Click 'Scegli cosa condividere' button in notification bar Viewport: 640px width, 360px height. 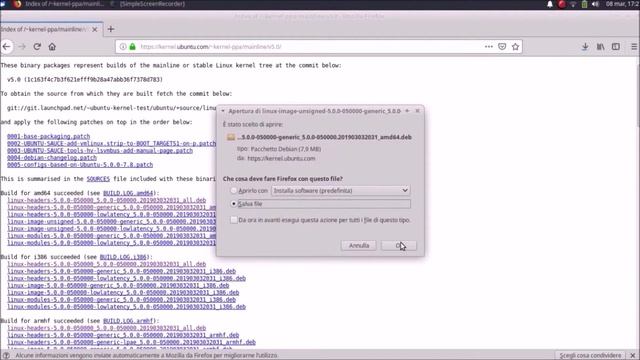click(590, 356)
